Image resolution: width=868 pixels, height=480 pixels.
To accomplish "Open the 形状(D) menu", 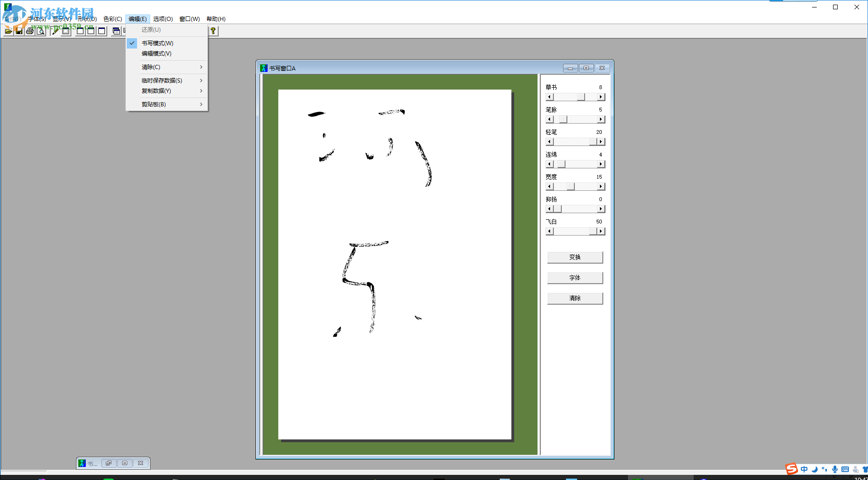I will click(87, 19).
